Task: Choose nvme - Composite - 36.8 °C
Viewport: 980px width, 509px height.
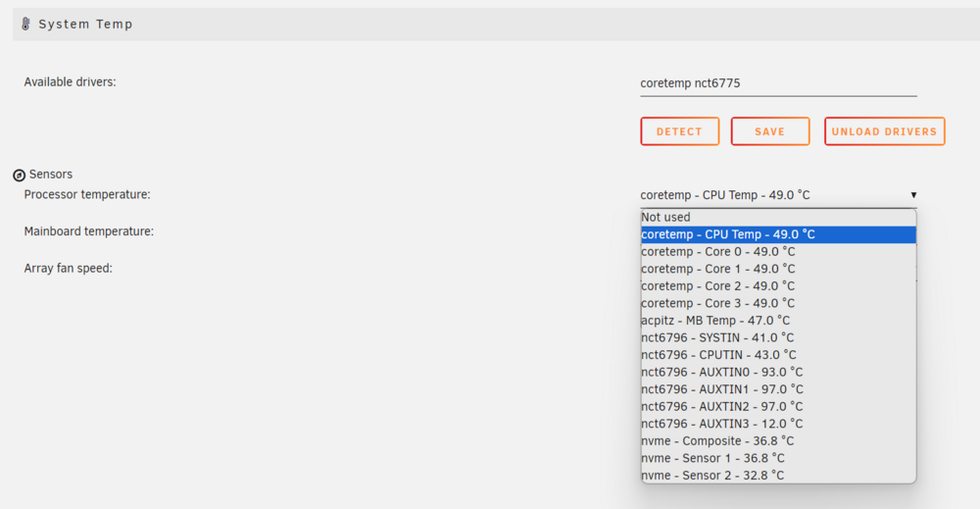Action: point(778,441)
